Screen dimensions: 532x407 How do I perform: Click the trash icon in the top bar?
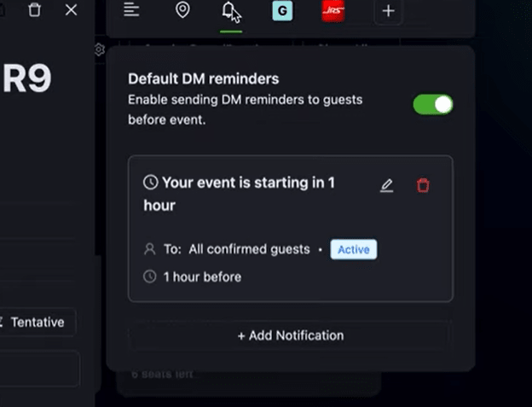(34, 10)
